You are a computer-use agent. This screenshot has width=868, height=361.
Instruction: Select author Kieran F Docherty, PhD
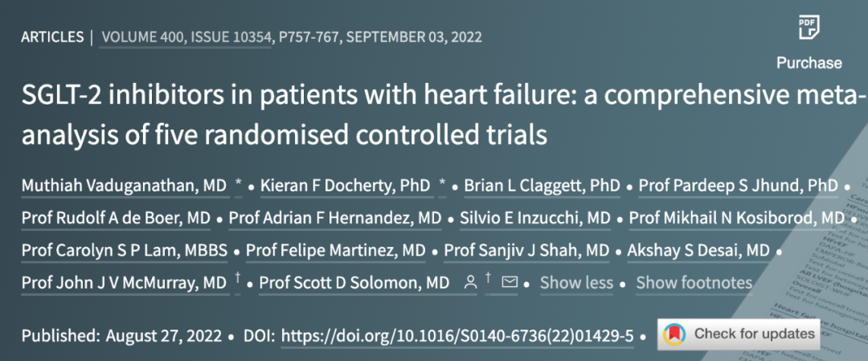pos(345,187)
